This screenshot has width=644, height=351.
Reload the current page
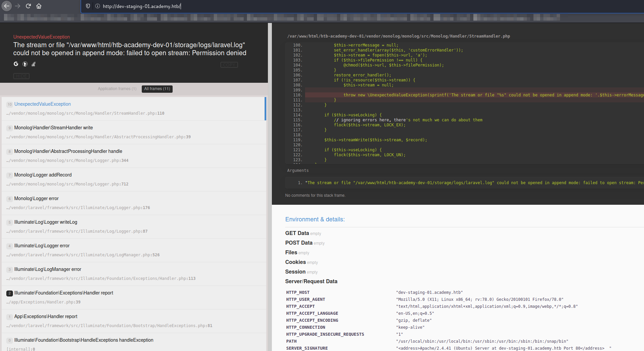click(x=28, y=6)
